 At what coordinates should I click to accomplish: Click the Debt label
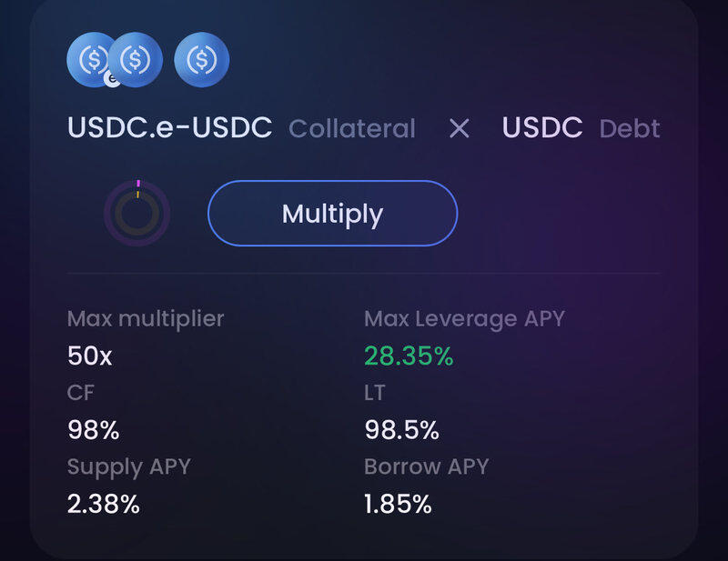point(630,129)
